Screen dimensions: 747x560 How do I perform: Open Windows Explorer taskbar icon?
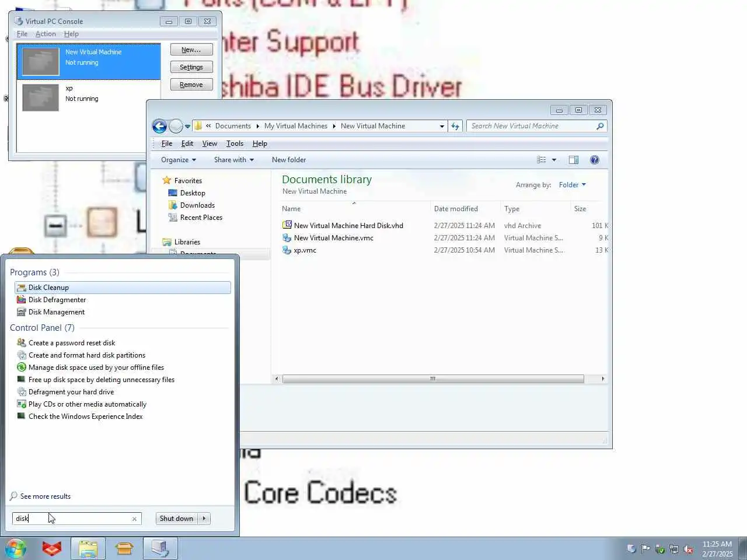click(88, 549)
